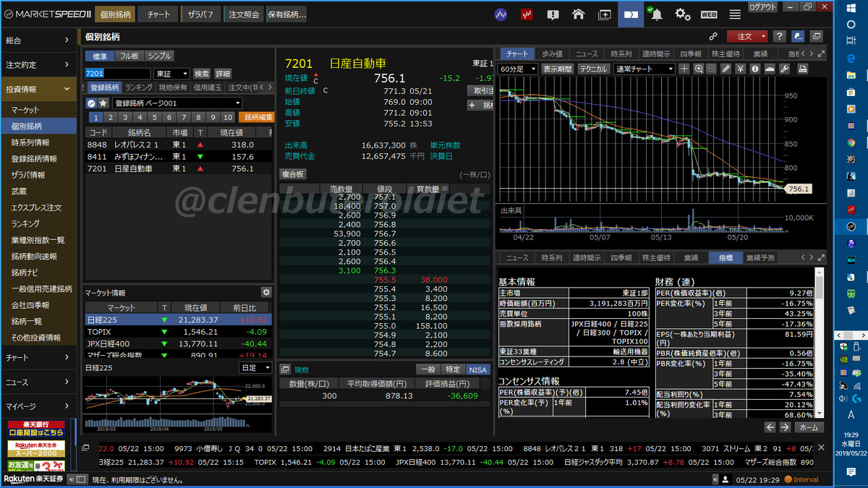The height and width of the screenshot is (488, 868).
Task: Select 標準 view mode
Action: coord(100,56)
